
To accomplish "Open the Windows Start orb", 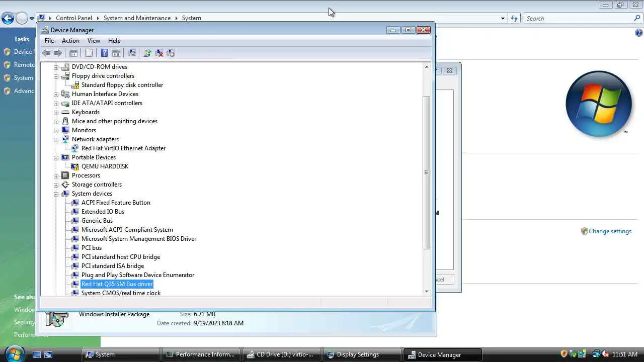I will click(14, 353).
